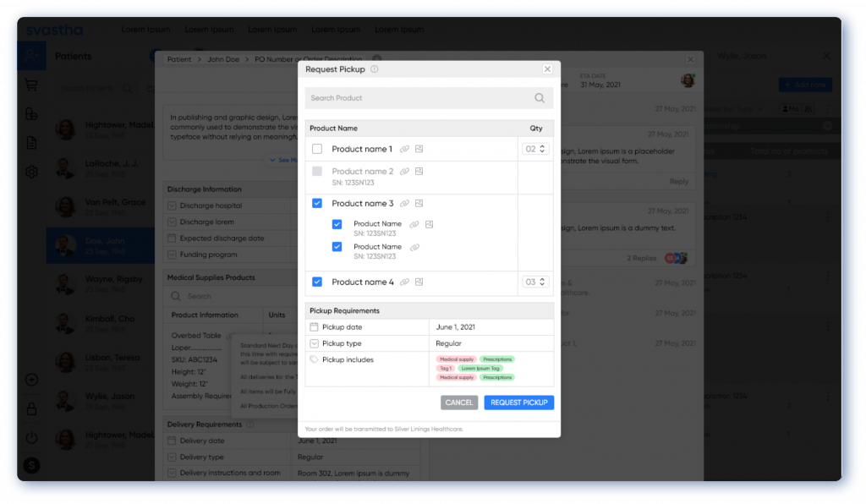
Task: Click the Tag 1 pickup tag
Action: [x=445, y=368]
